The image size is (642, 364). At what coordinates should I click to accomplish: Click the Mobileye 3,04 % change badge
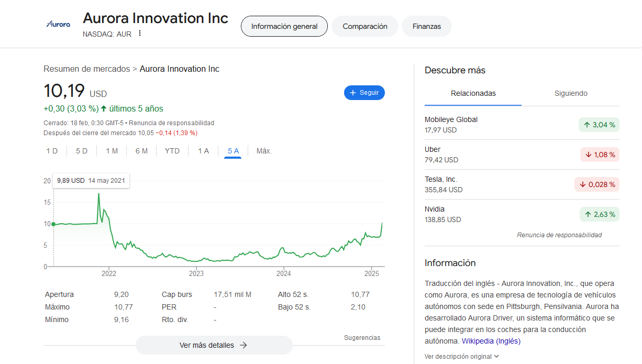599,125
